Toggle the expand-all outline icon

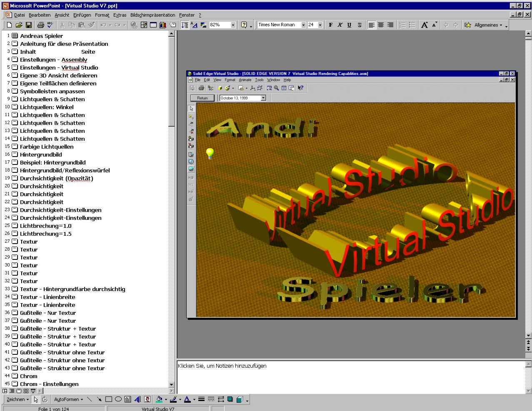pyautogui.click(x=185, y=25)
